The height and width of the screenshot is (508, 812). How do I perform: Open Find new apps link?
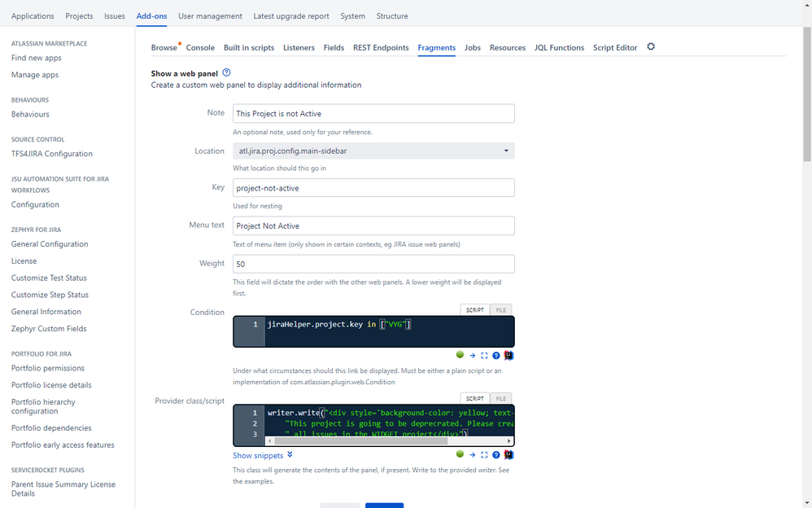[x=37, y=58]
